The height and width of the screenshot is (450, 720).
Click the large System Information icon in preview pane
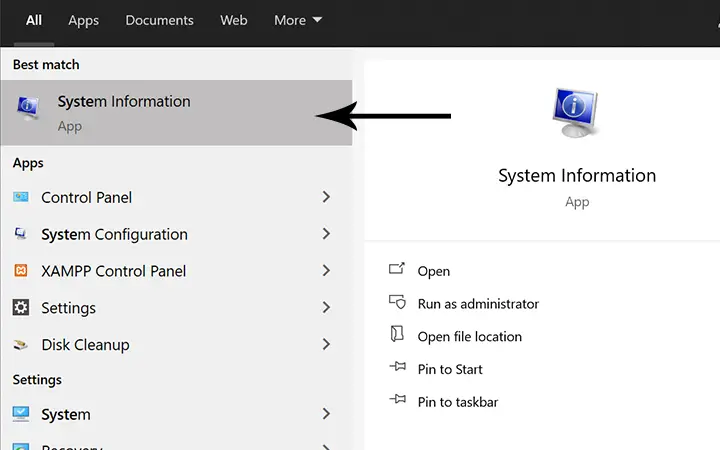click(576, 112)
